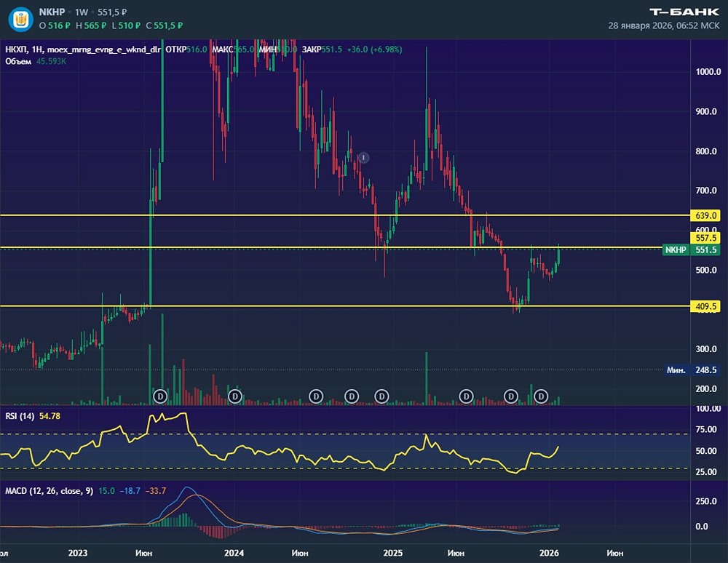Click the 2026 label on time axis
This screenshot has width=728, height=563.
549,554
